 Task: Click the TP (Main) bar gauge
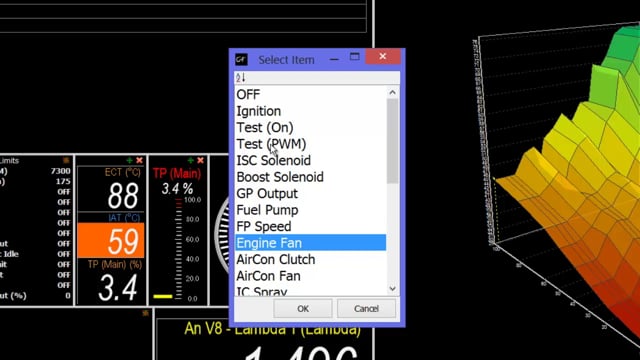pyautogui.click(x=178, y=249)
